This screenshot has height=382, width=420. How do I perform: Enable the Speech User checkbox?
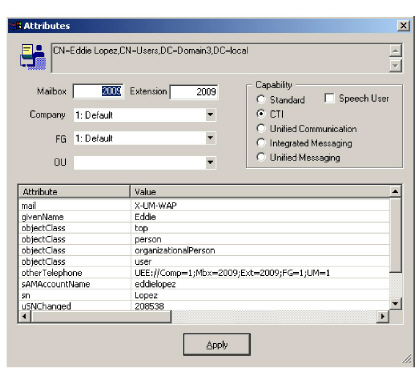[x=329, y=98]
